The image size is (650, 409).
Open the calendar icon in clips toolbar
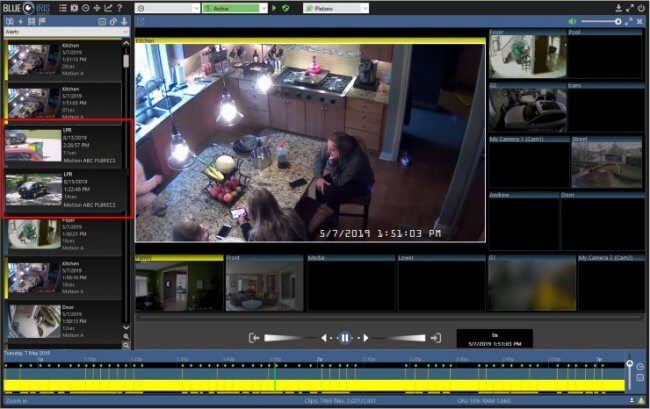tap(102, 22)
